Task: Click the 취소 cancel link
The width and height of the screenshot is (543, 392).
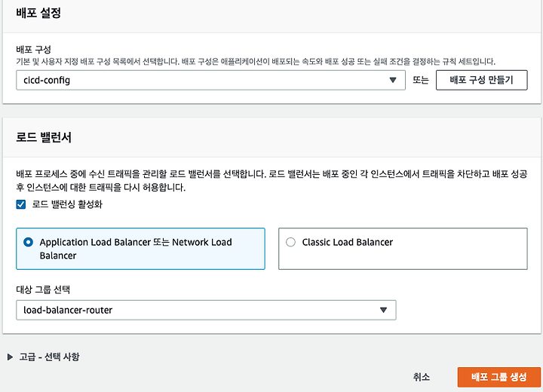Action: click(x=421, y=377)
